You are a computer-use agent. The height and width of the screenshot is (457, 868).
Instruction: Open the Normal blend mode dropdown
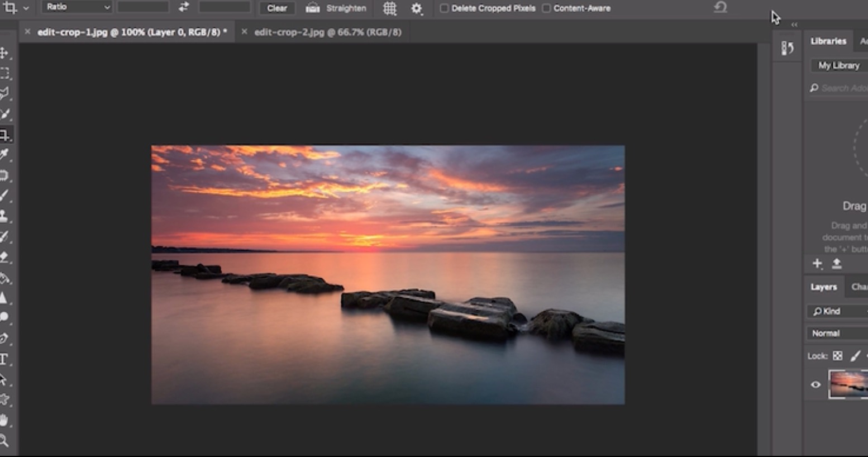coord(837,333)
